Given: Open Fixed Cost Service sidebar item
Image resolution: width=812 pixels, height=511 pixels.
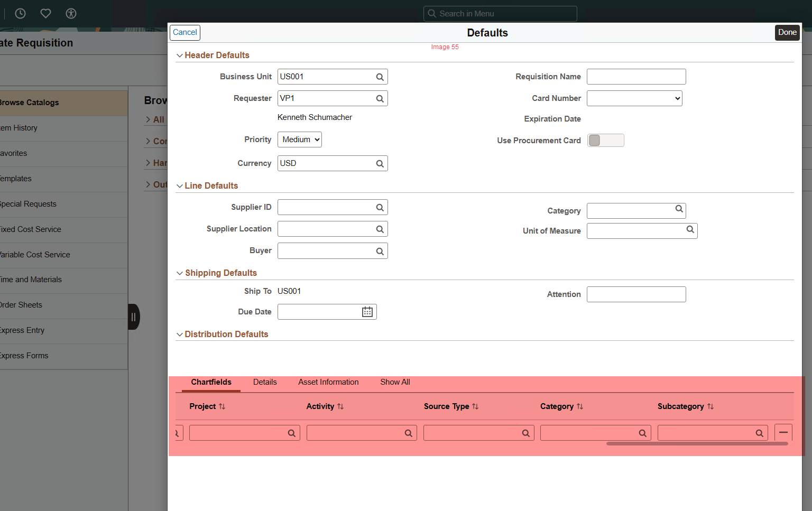Looking at the screenshot, I should click(x=63, y=229).
